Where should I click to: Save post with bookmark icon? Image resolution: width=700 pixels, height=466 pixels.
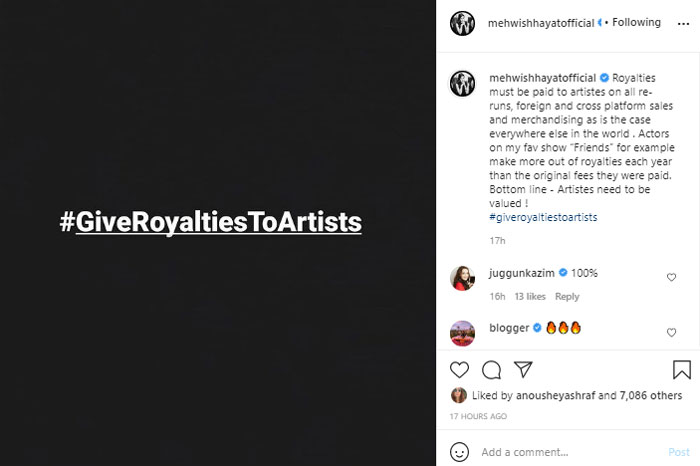681,370
